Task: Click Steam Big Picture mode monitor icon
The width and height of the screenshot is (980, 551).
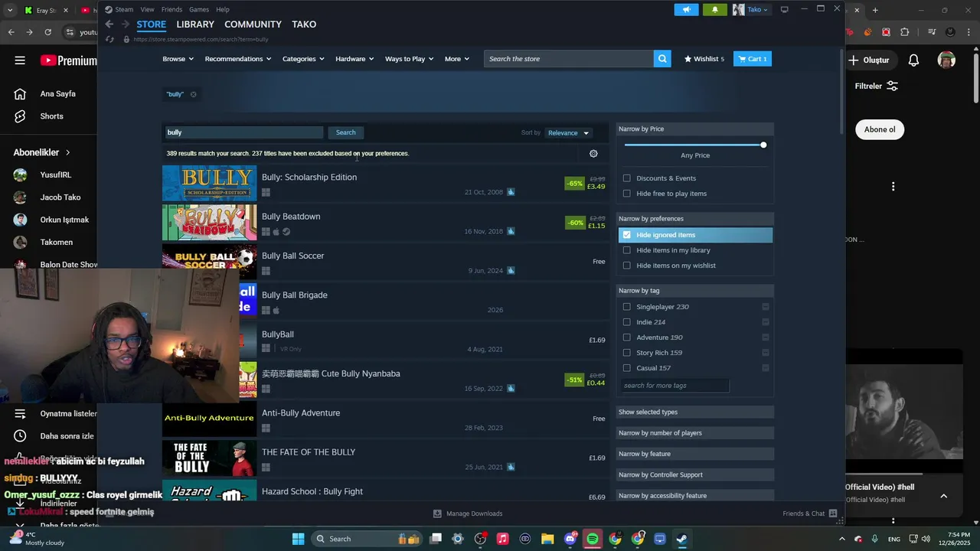Action: click(784, 9)
